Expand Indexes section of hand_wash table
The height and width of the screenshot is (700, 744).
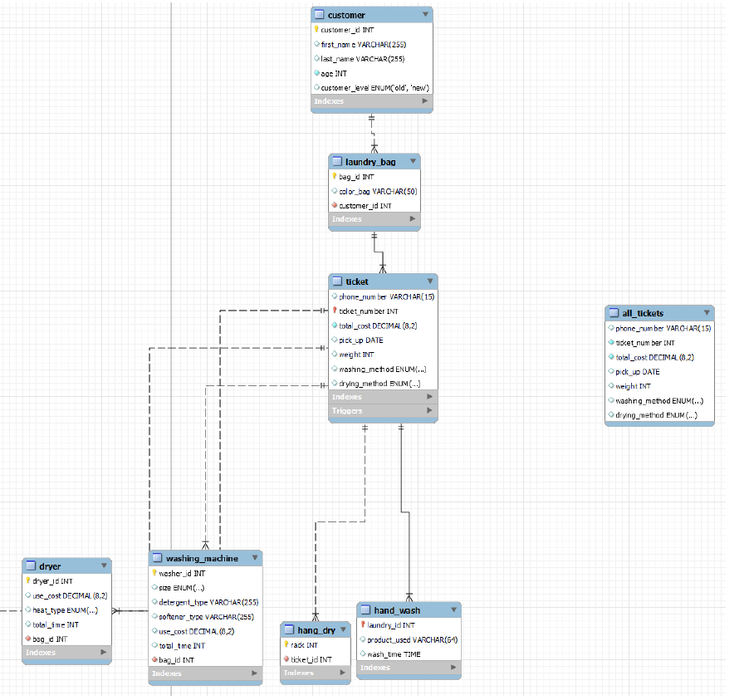coord(453,668)
